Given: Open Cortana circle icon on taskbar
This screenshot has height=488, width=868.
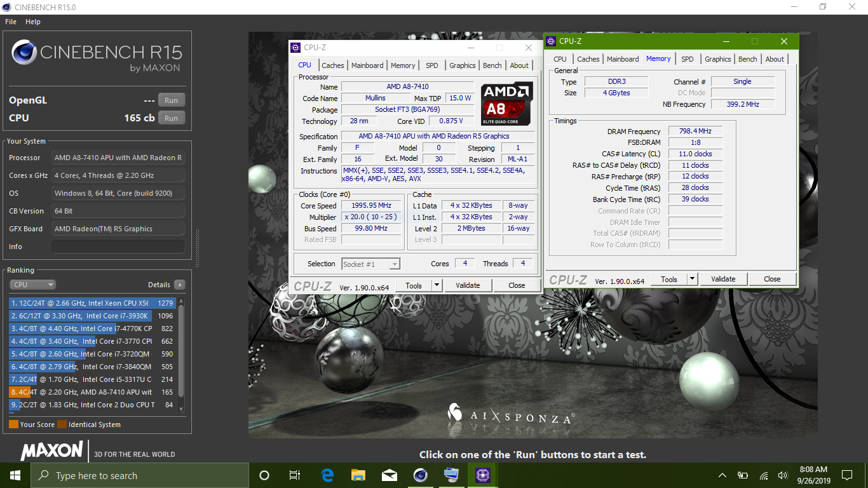Looking at the screenshot, I should (264, 475).
